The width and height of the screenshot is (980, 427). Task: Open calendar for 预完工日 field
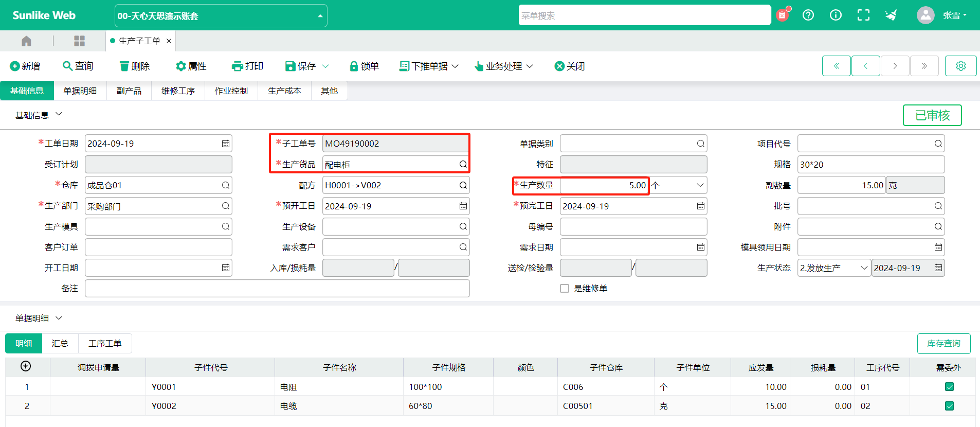[x=701, y=206]
